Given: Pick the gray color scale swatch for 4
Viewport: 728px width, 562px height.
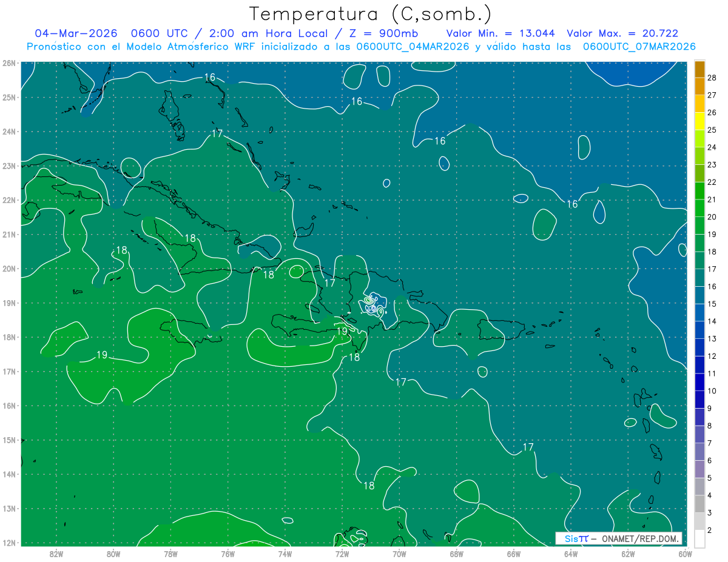Looking at the screenshot, I should pyautogui.click(x=699, y=486).
